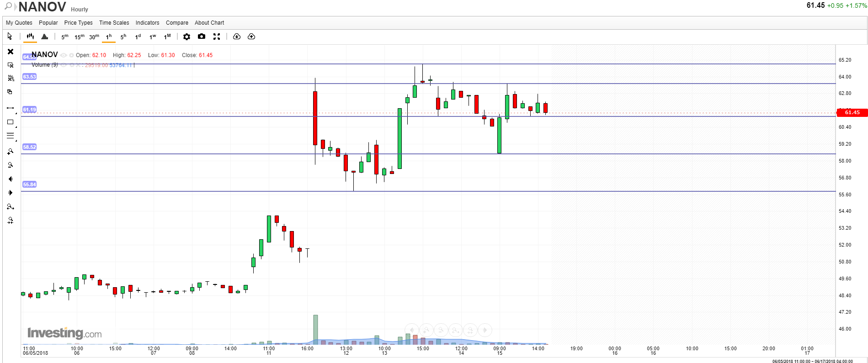Click the zoom in magnifier in the sidebar
Image resolution: width=868 pixels, height=363 pixels.
[x=10, y=152]
